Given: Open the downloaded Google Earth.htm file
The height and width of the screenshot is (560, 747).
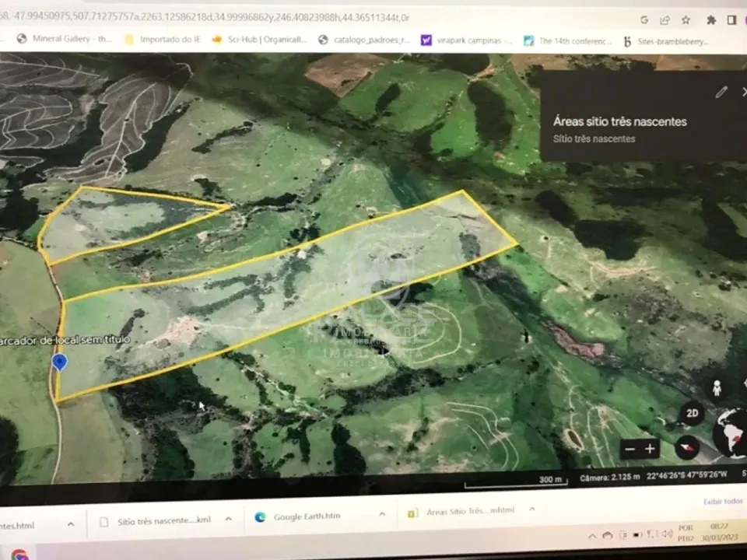Looking at the screenshot, I should [299, 516].
